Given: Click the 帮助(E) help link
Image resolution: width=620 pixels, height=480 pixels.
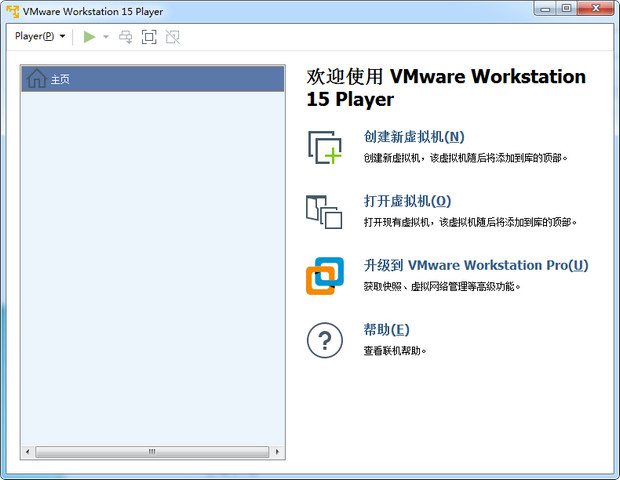Looking at the screenshot, I should click(386, 329).
